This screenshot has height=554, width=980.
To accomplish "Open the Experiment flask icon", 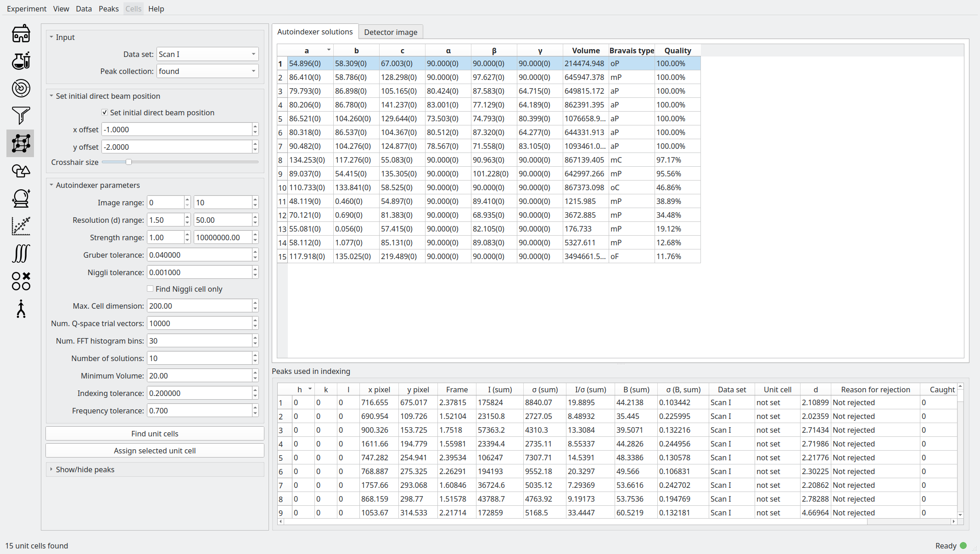I will pos(21,61).
